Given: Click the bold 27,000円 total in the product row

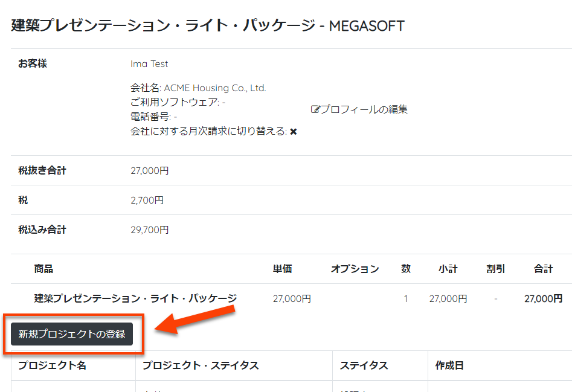Looking at the screenshot, I should 543,298.
